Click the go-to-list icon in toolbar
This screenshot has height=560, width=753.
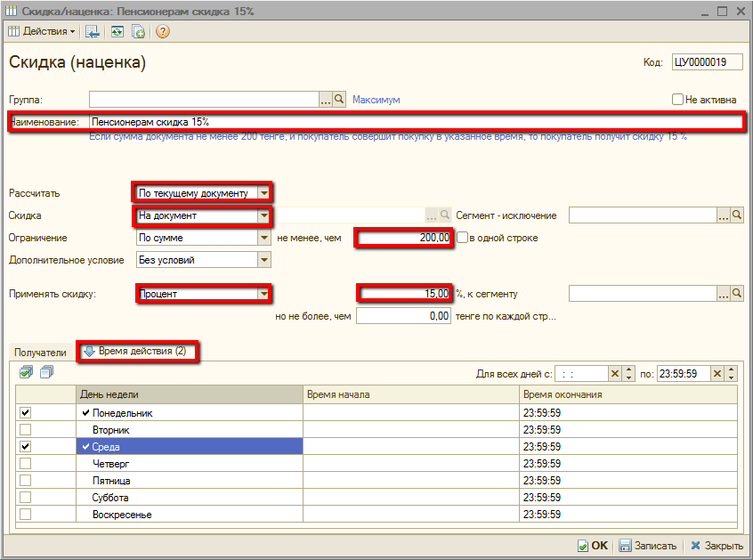pyautogui.click(x=93, y=31)
